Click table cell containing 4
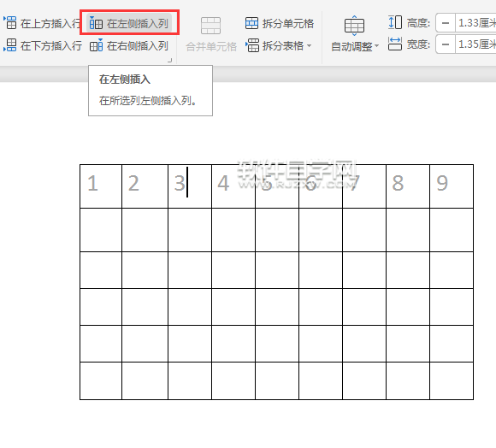This screenshot has height=448, width=496. pyautogui.click(x=233, y=186)
